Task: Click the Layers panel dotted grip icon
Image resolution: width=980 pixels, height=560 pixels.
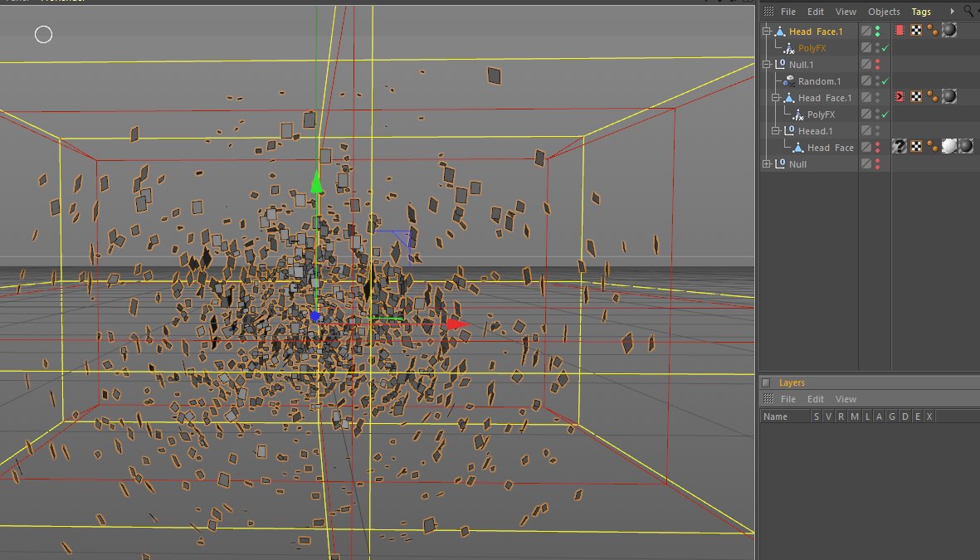Action: [x=768, y=399]
